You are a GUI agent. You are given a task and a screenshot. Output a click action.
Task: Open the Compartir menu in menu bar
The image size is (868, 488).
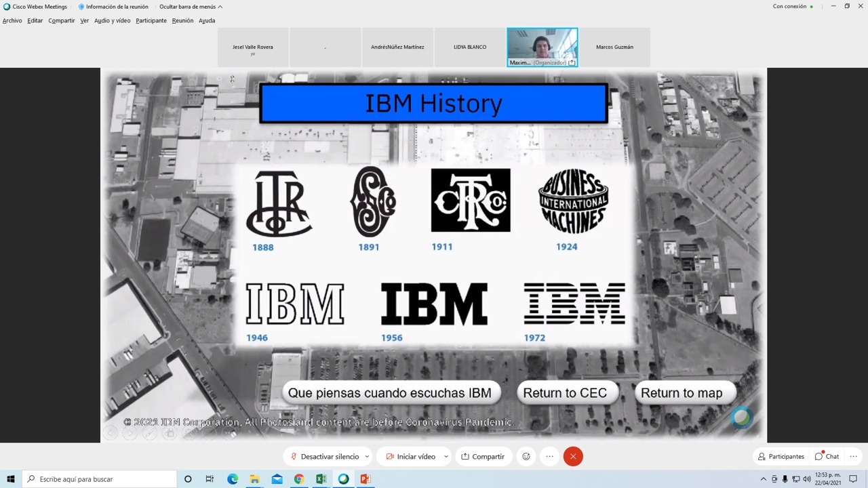62,20
